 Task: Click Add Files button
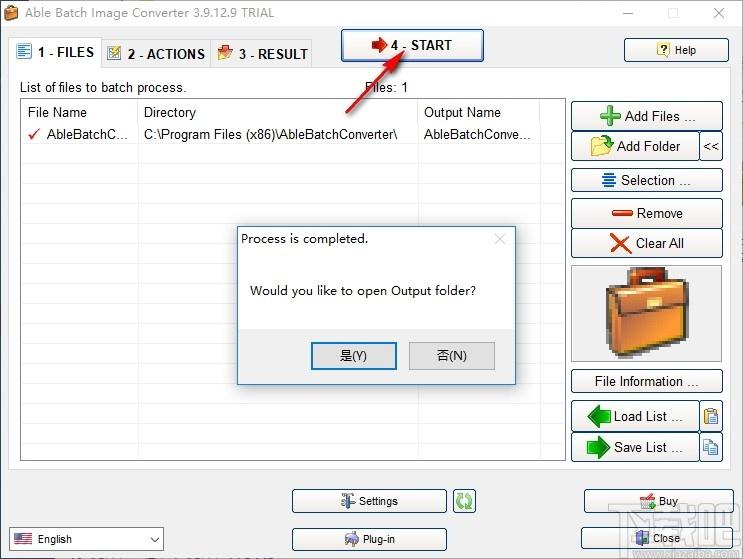tap(647, 116)
